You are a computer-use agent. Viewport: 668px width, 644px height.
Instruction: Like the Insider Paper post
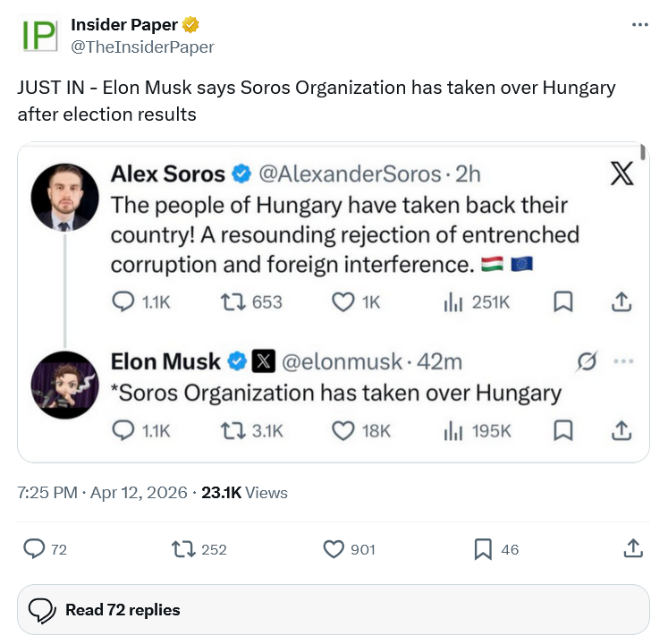pos(334,549)
